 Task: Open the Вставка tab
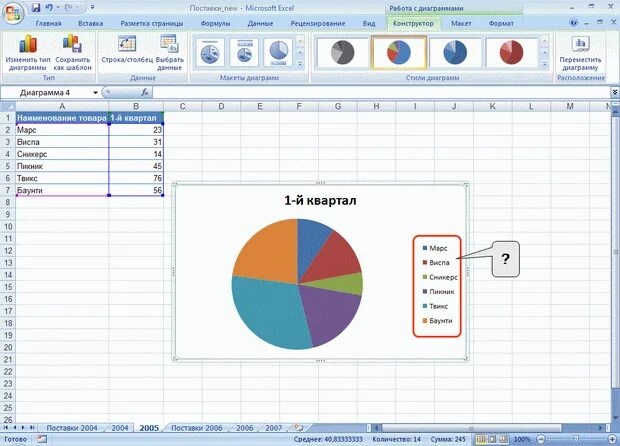(91, 23)
